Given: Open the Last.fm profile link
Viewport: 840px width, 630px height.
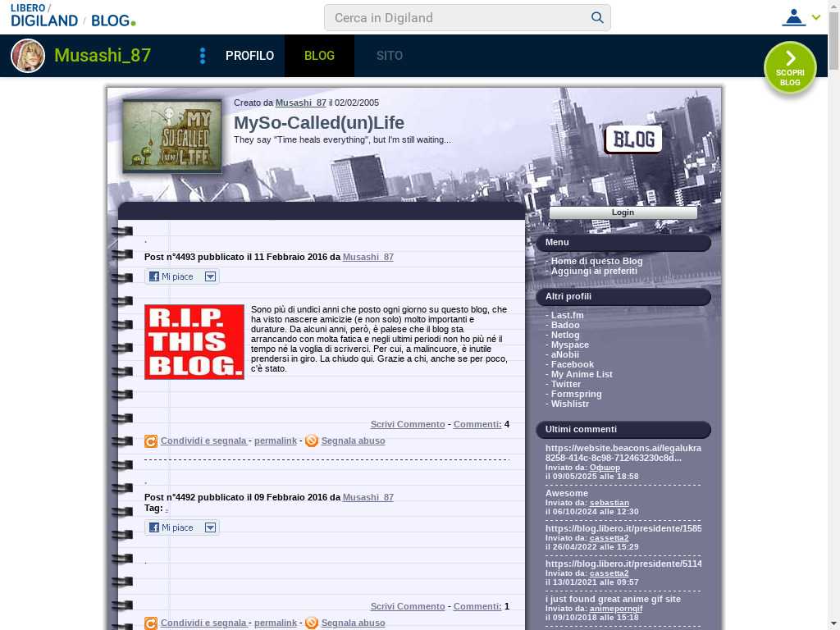Looking at the screenshot, I should pyautogui.click(x=567, y=315).
